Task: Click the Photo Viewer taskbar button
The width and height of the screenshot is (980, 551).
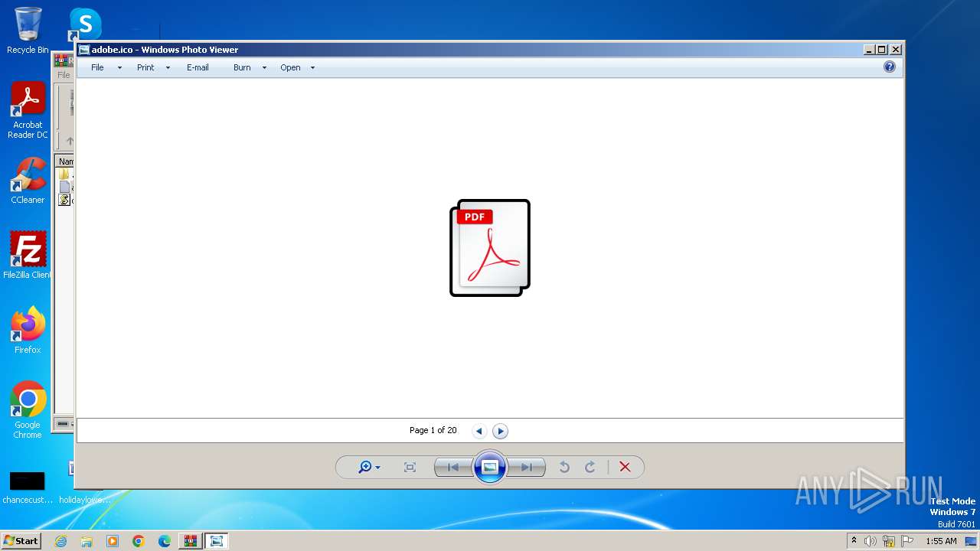Action: [x=217, y=541]
